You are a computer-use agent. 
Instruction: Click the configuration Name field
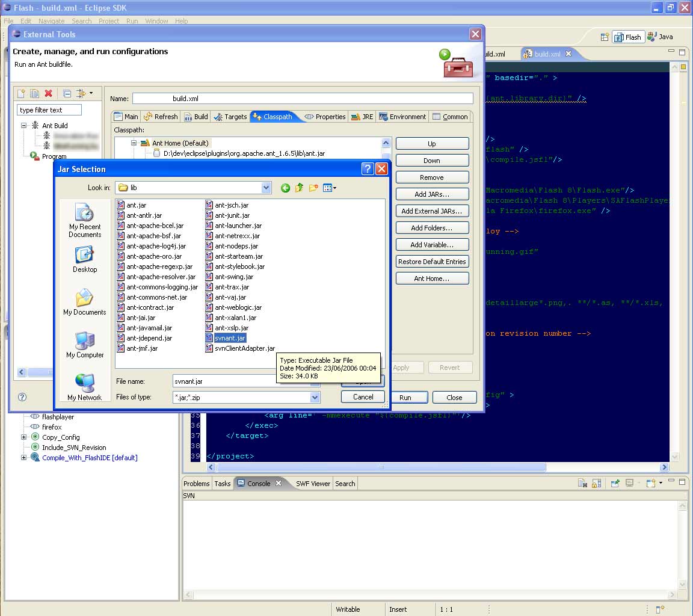303,98
